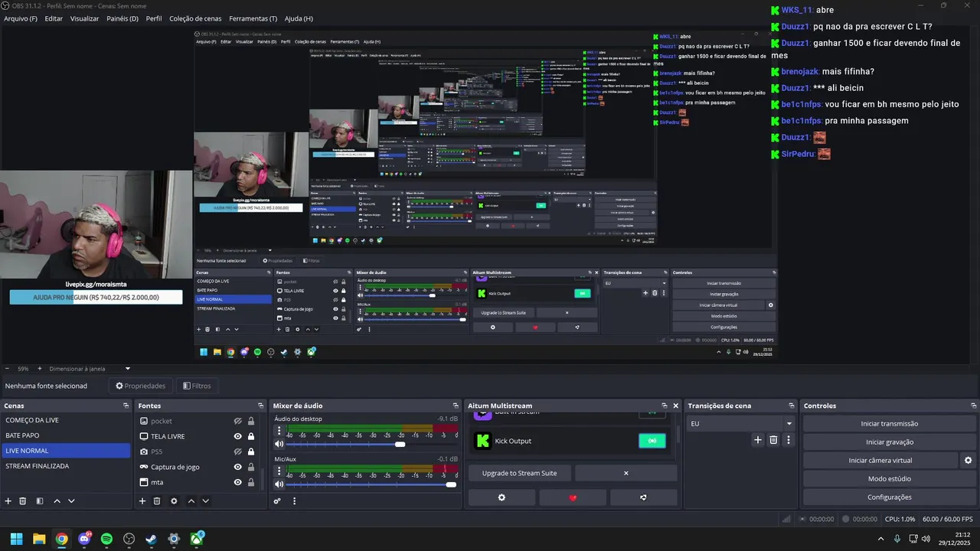
Task: Open the Windows Start menu
Action: (16, 540)
